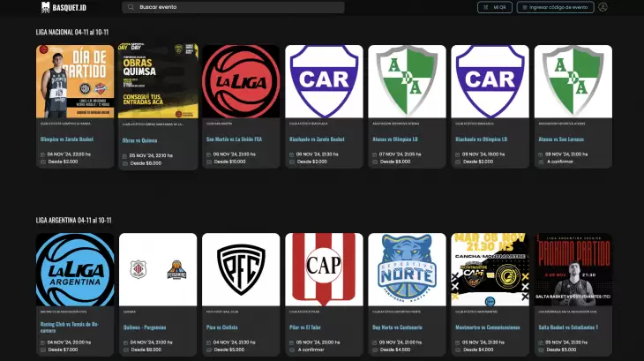Select La Liga Argentina Racing Club thumbnail
This screenshot has width=644, height=361.
pyautogui.click(x=75, y=269)
